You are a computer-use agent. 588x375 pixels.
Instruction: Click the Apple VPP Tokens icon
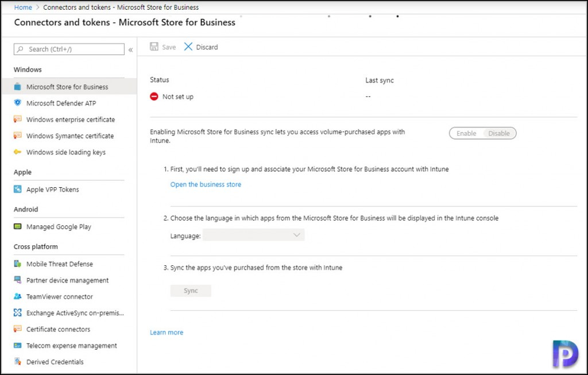(x=18, y=189)
